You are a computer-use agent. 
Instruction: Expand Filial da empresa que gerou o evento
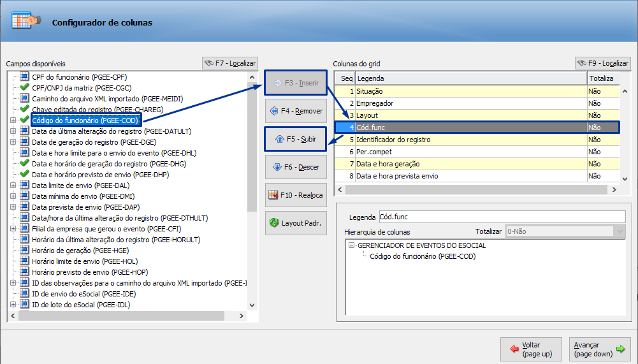point(13,229)
